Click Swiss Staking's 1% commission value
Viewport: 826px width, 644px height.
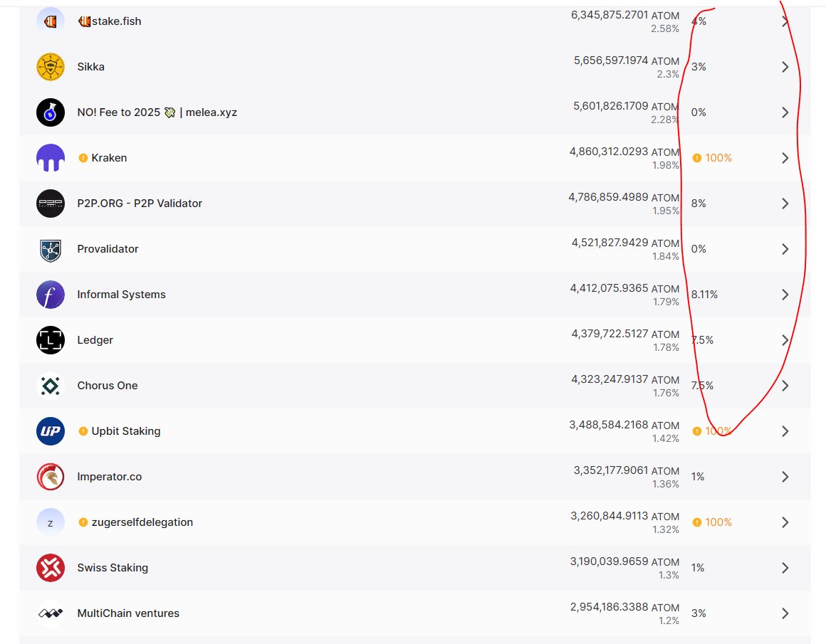tap(697, 568)
